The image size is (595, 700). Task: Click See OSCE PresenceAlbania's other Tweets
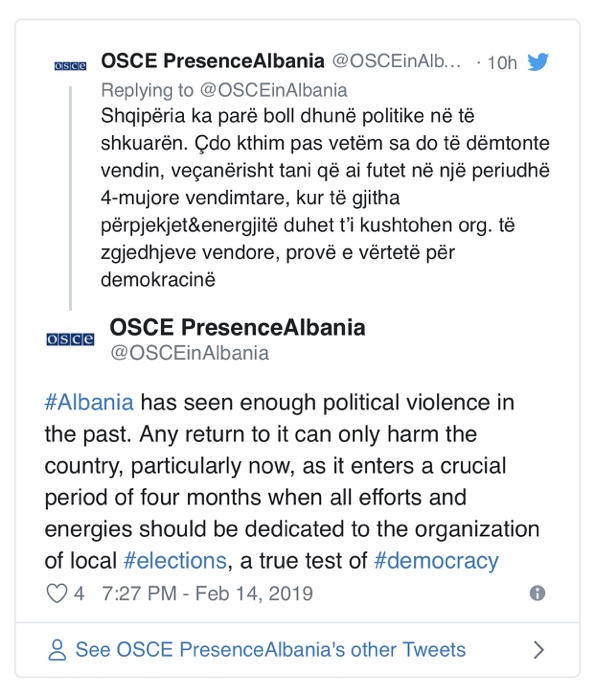click(x=270, y=650)
